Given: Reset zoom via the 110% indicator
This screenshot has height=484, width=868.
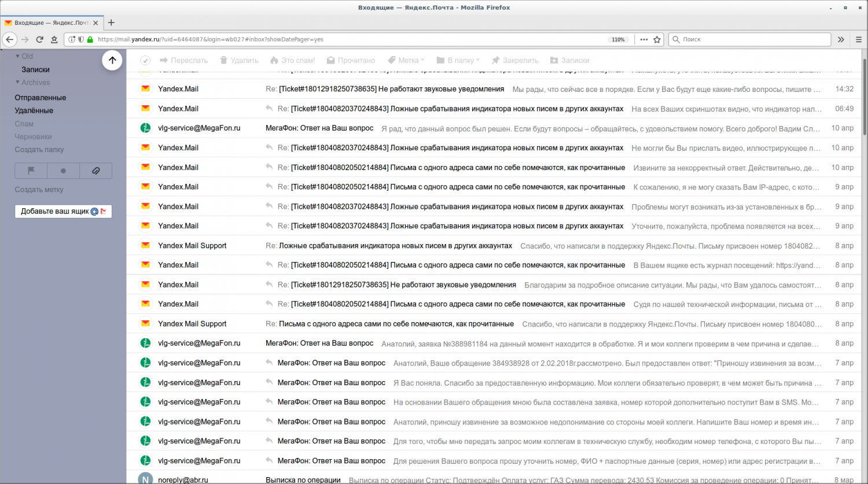Looking at the screenshot, I should [x=618, y=39].
